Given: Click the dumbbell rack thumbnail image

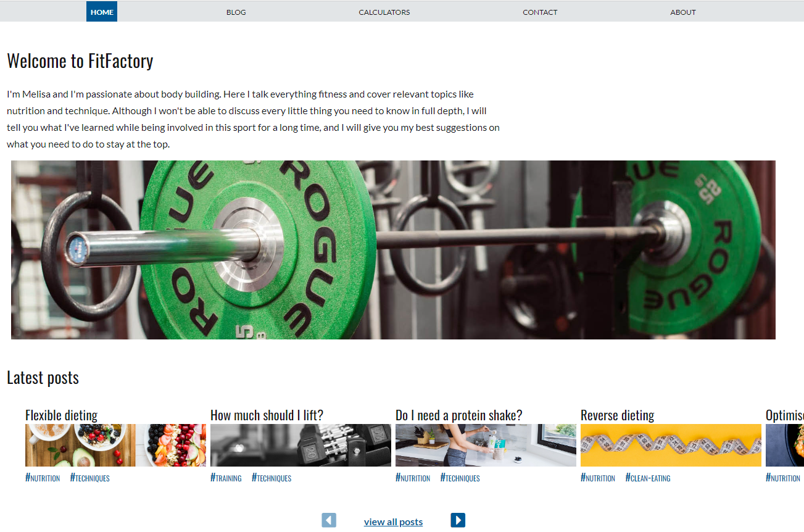Looking at the screenshot, I should (300, 445).
